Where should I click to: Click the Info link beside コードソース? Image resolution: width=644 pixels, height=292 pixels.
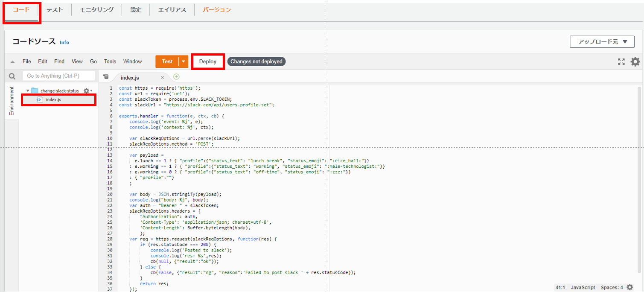click(64, 42)
